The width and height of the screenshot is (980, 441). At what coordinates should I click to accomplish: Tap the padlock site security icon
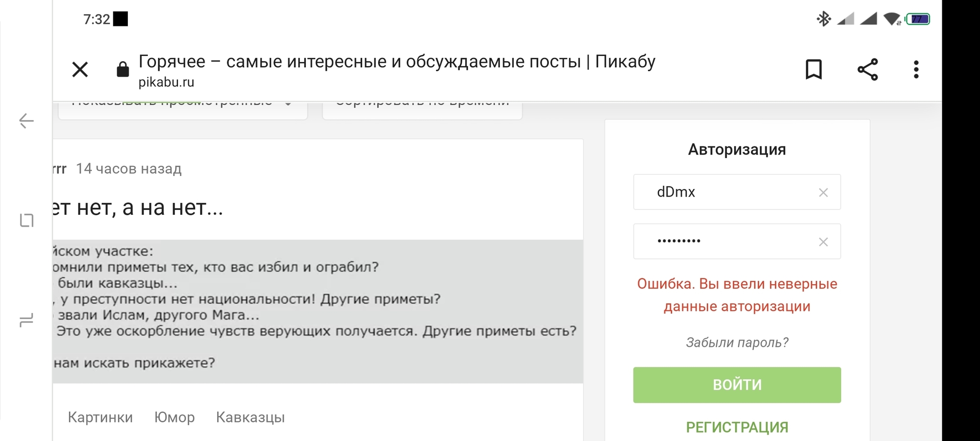pos(123,69)
